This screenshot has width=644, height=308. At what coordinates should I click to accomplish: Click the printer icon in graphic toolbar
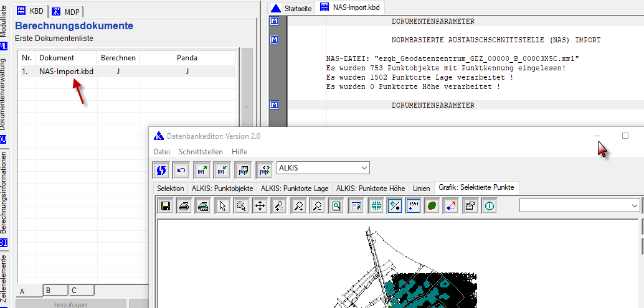click(184, 206)
